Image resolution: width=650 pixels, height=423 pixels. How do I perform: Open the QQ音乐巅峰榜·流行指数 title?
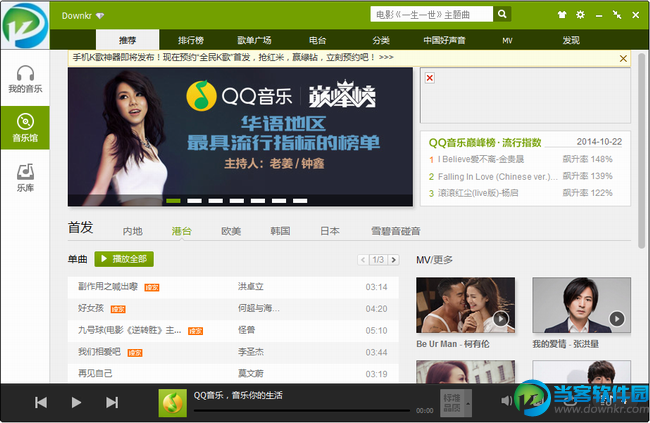[x=485, y=143]
